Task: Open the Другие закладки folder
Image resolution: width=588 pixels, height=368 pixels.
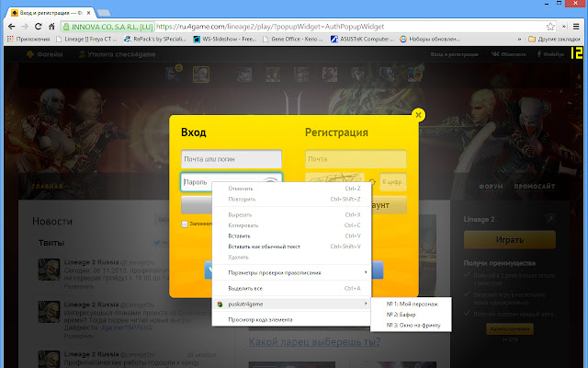Action: [554, 39]
